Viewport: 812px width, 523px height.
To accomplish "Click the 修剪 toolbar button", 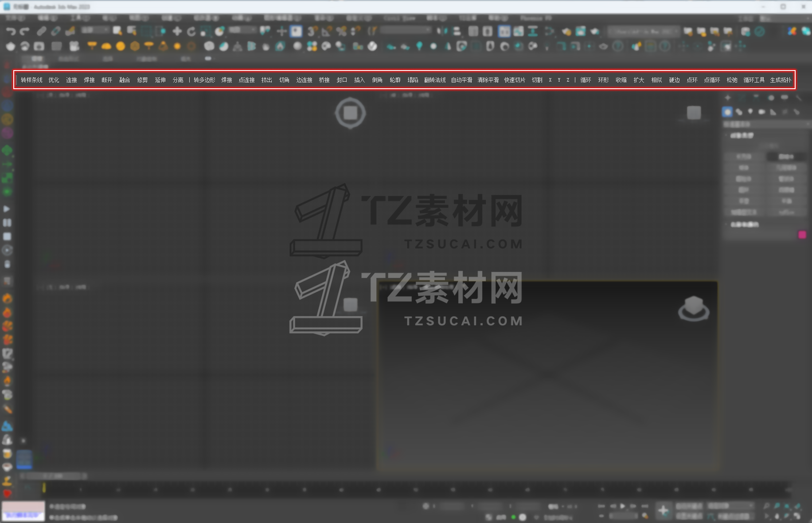I will pos(143,80).
